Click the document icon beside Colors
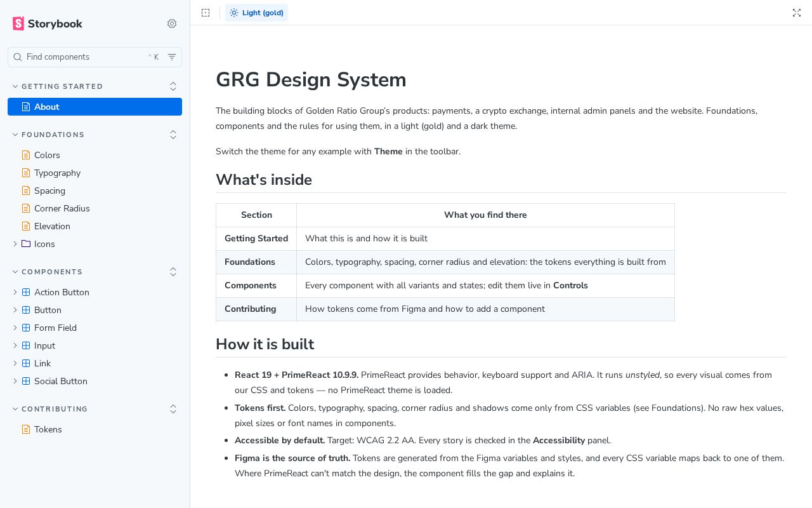Viewport: 812px width, 508px height. coord(26,155)
